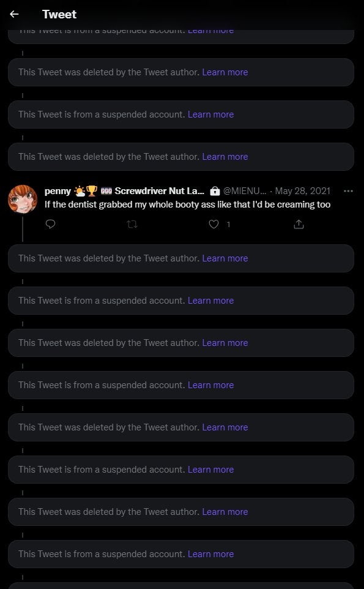Screen dimensions: 364x589
Task: Reply to penny's tweet
Action: point(50,224)
